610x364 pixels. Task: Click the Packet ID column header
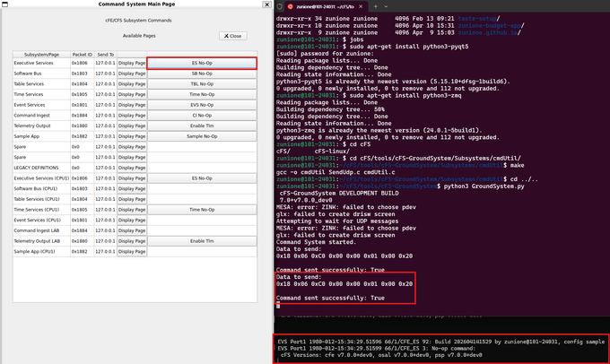[81, 53]
